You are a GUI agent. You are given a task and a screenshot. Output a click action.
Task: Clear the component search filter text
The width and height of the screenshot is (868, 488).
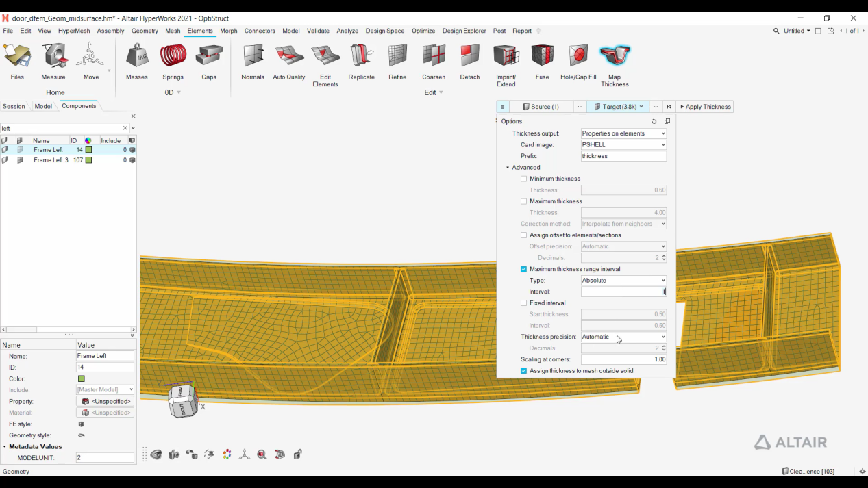125,128
